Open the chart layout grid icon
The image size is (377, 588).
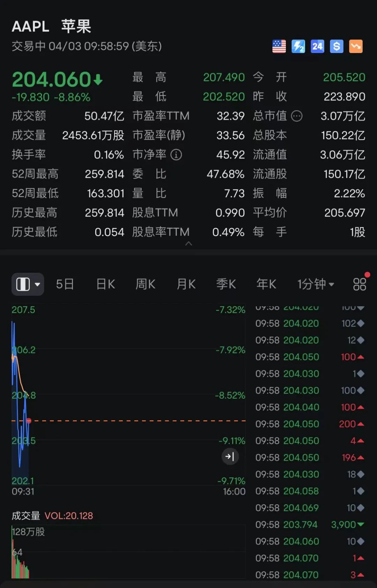coord(360,284)
